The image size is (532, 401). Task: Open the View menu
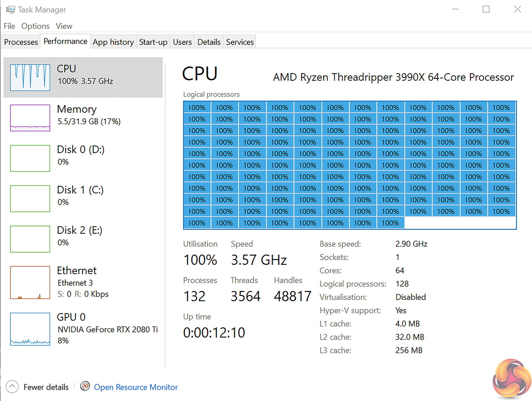pyautogui.click(x=64, y=26)
